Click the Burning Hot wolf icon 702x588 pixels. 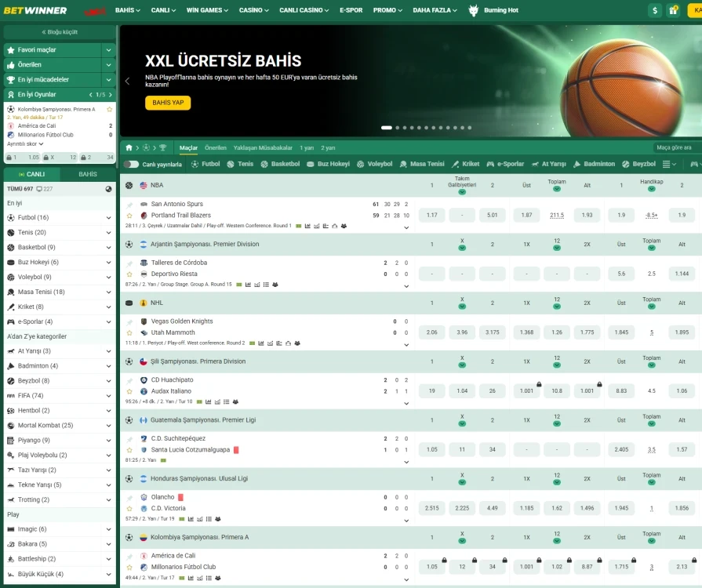[473, 10]
